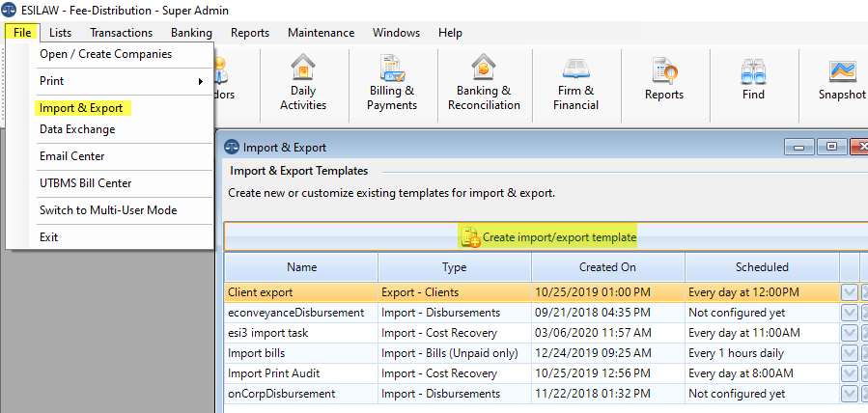Screen dimensions: 868x413
Task: Open the Help menu
Action: (x=450, y=33)
